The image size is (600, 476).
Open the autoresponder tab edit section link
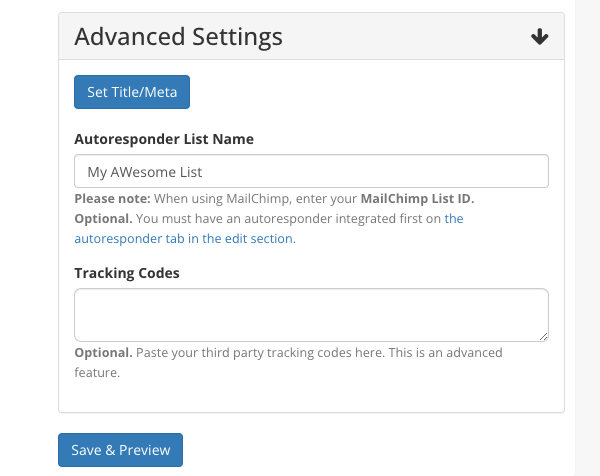[x=185, y=239]
